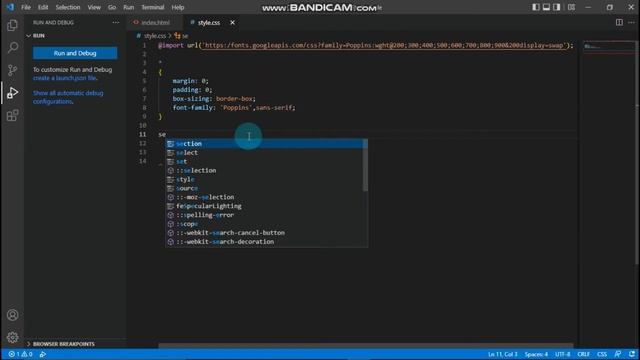
Task: Click the suggestion list scrollbar
Action: click(365, 165)
